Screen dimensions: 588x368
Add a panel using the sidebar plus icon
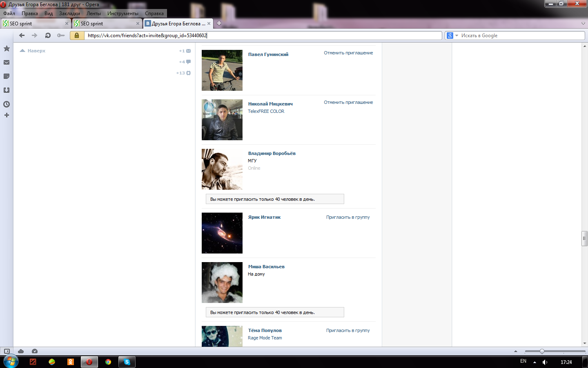click(7, 115)
